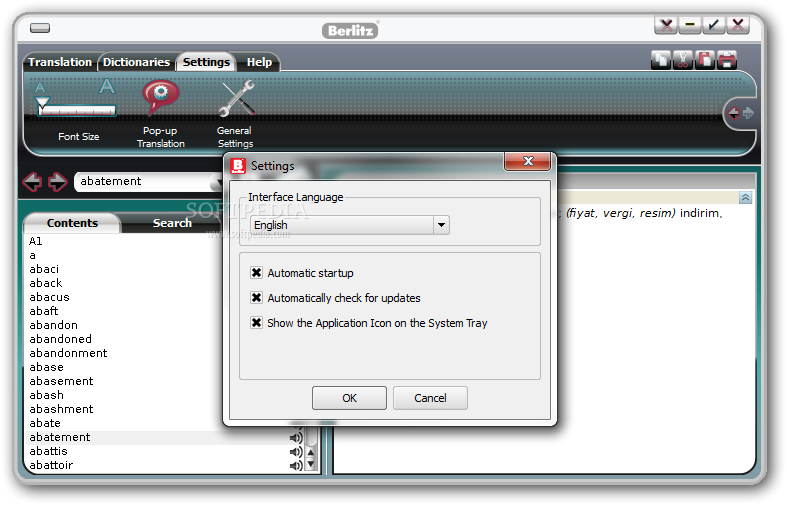Select the word 'abacus' in the list
787x505 pixels.
[x=49, y=297]
